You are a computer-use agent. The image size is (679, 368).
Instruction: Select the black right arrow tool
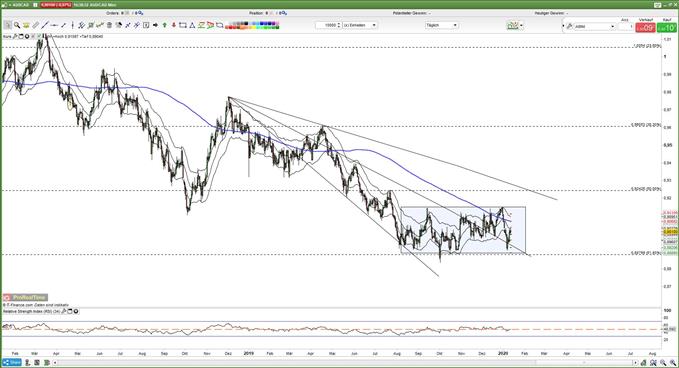tap(155, 25)
